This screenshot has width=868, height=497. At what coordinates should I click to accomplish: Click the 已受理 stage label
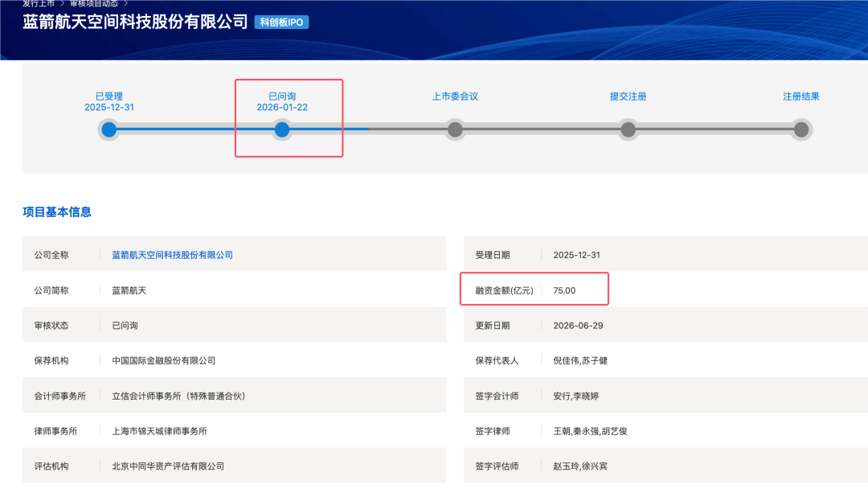point(109,97)
